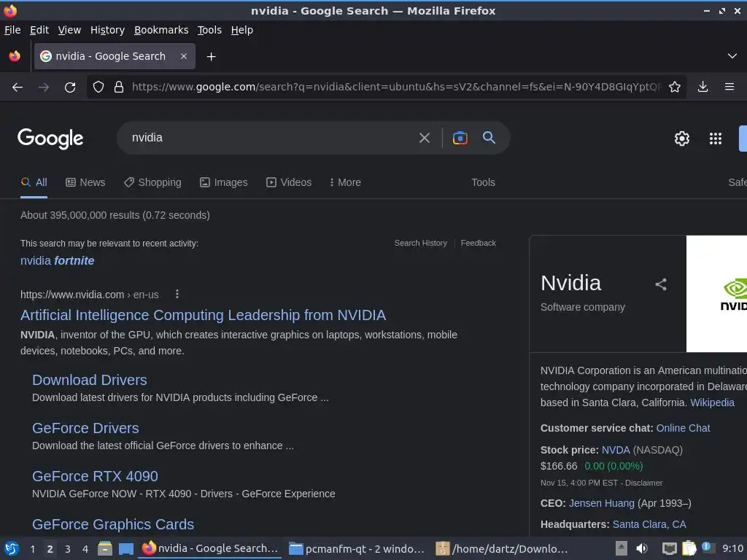Screen dimensions: 747x560
Task: Open the GeForce RTX 4090 sitelink
Action: (95, 475)
